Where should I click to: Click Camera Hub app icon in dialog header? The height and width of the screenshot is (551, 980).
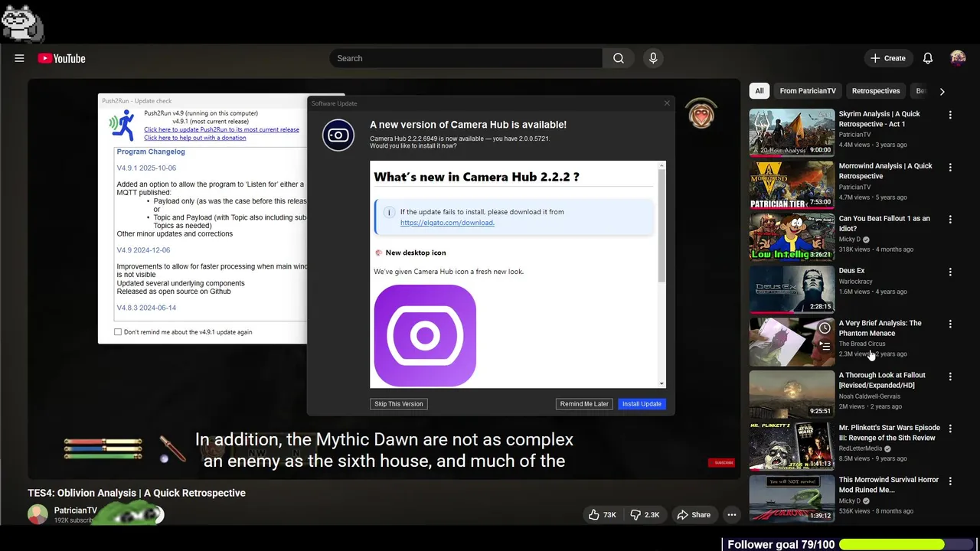pyautogui.click(x=338, y=135)
